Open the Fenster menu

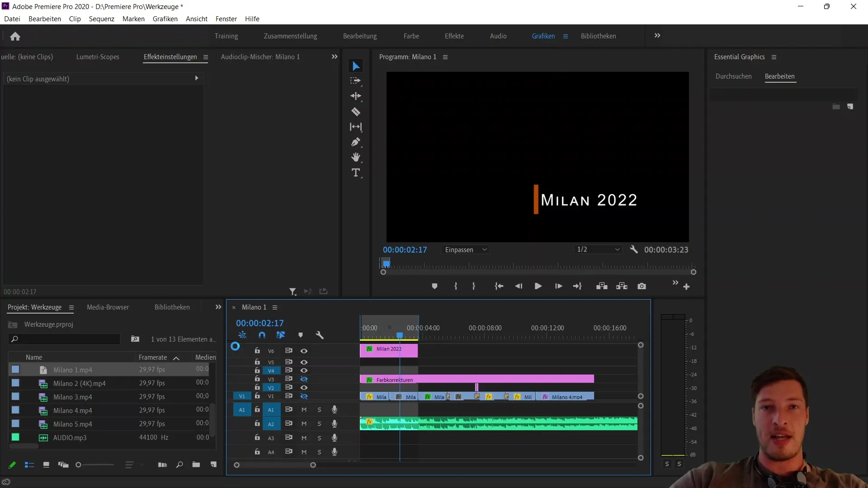tap(226, 19)
